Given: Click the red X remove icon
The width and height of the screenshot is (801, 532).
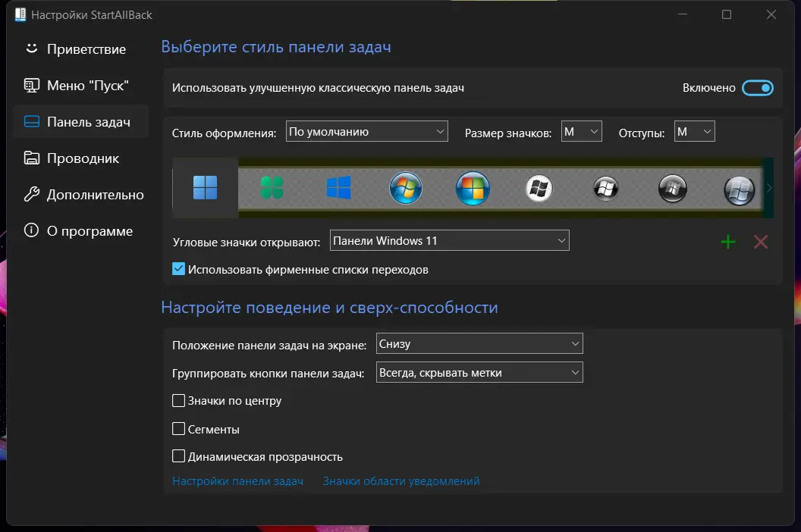Looking at the screenshot, I should 761,242.
